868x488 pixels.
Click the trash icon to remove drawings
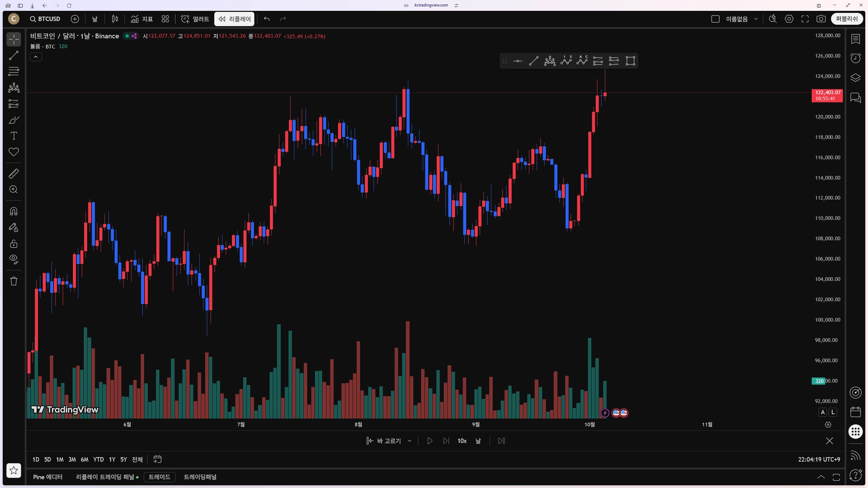pos(14,281)
